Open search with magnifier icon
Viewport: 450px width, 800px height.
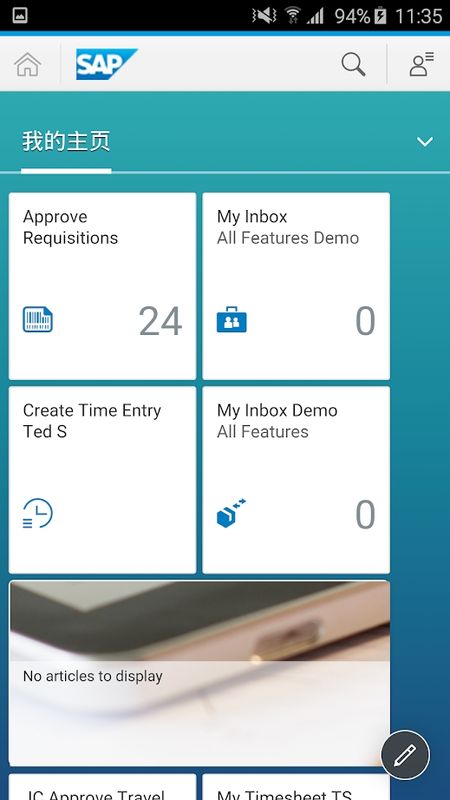point(353,65)
